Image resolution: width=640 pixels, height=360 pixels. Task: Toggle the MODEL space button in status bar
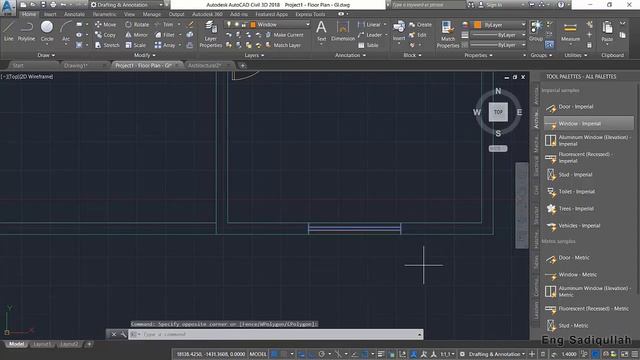pos(258,354)
